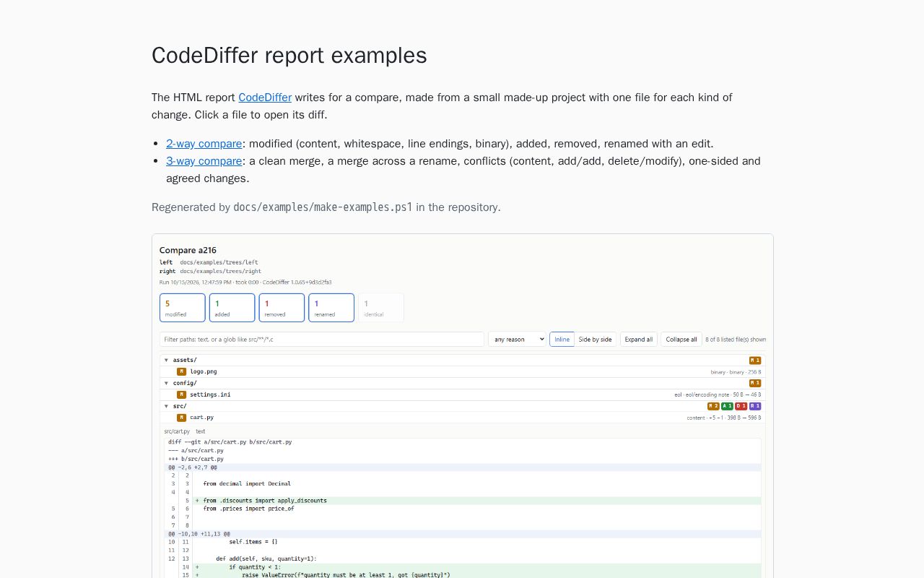Image resolution: width=924 pixels, height=578 pixels.
Task: Select the logo.png file row name
Action: tap(204, 371)
